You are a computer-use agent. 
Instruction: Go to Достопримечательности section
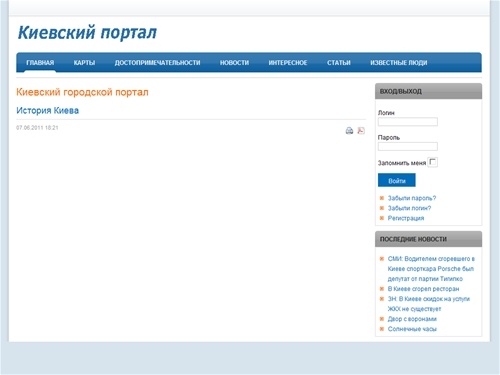coord(157,63)
